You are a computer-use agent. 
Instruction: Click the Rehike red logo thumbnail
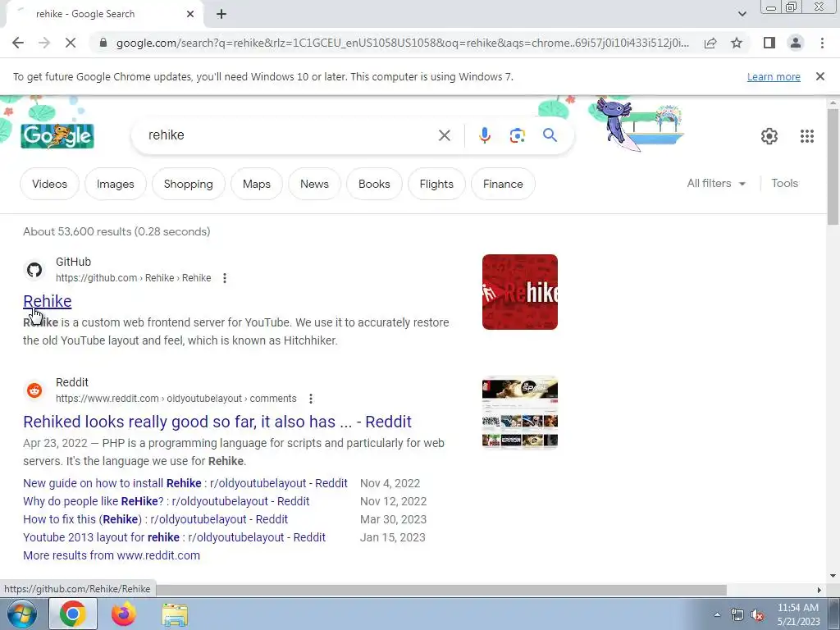click(x=519, y=292)
